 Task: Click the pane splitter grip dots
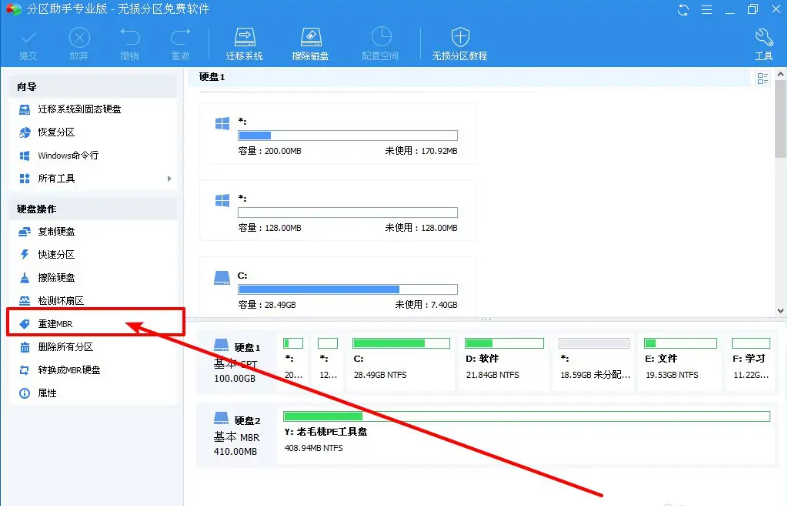click(486, 319)
